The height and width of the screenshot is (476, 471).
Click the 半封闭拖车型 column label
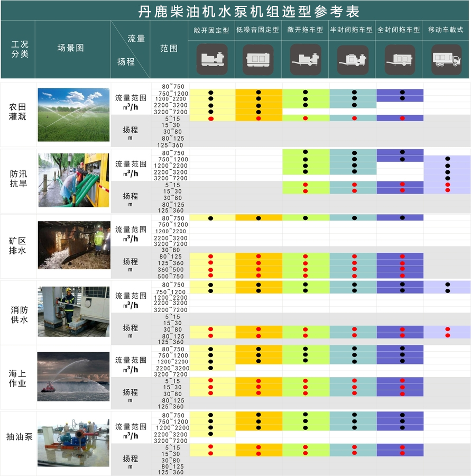point(352,30)
